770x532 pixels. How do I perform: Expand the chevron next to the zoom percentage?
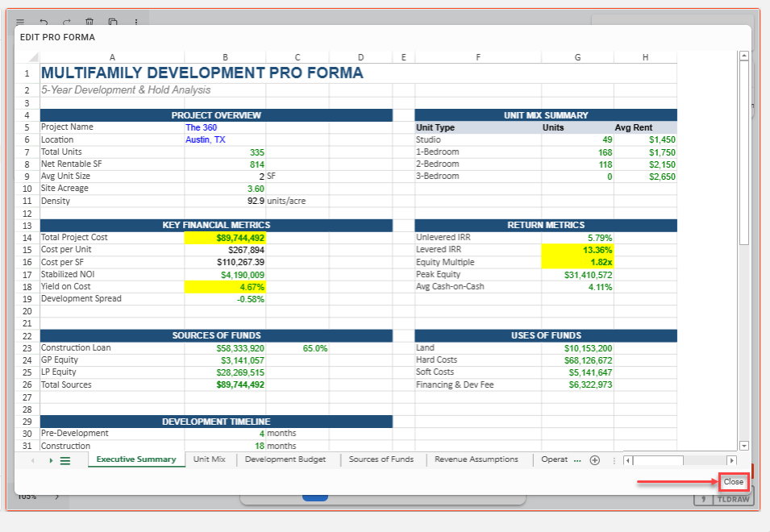57,497
